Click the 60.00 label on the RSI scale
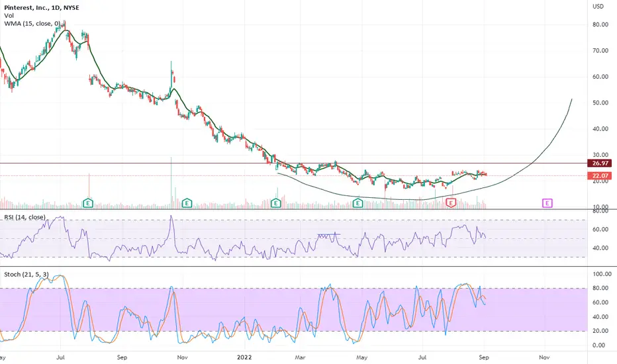The height and width of the screenshot is (364, 617). tap(600, 230)
